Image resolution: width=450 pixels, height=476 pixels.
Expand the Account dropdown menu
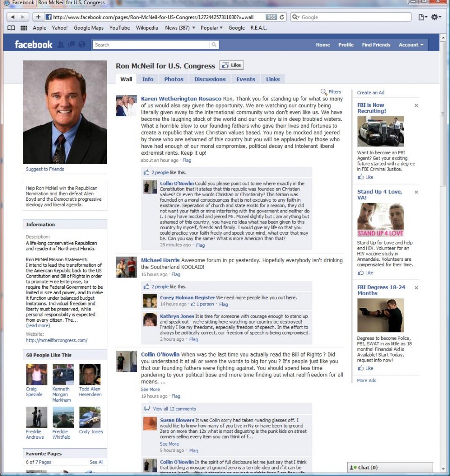pos(410,45)
